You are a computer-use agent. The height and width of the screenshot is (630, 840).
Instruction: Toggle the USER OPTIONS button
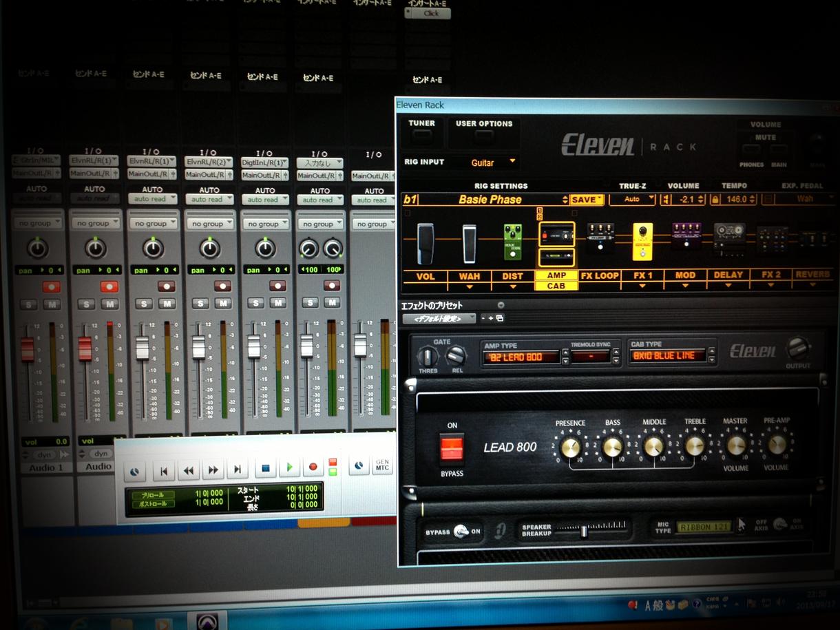[x=484, y=136]
